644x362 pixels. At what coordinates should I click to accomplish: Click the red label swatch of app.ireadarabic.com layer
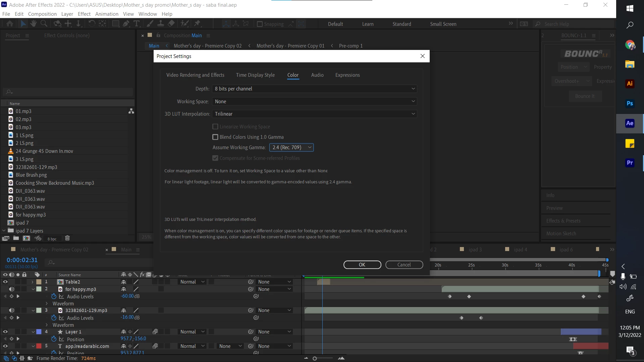(39, 346)
